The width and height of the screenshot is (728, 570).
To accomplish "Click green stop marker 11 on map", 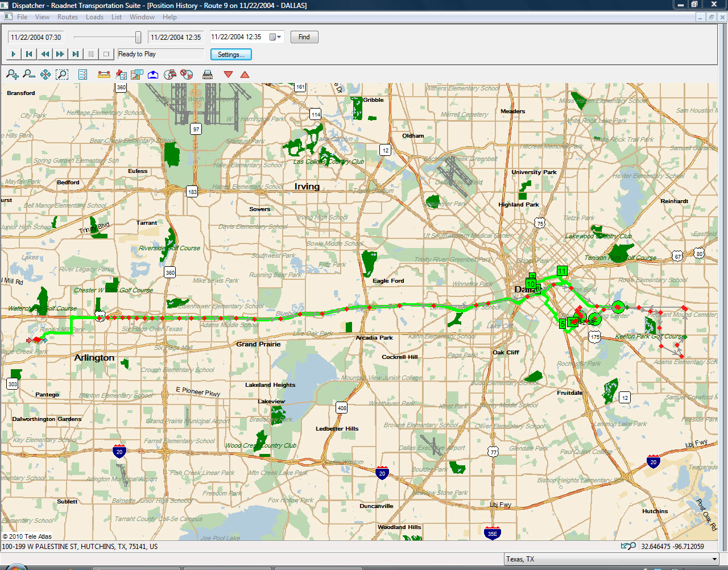I will (562, 271).
